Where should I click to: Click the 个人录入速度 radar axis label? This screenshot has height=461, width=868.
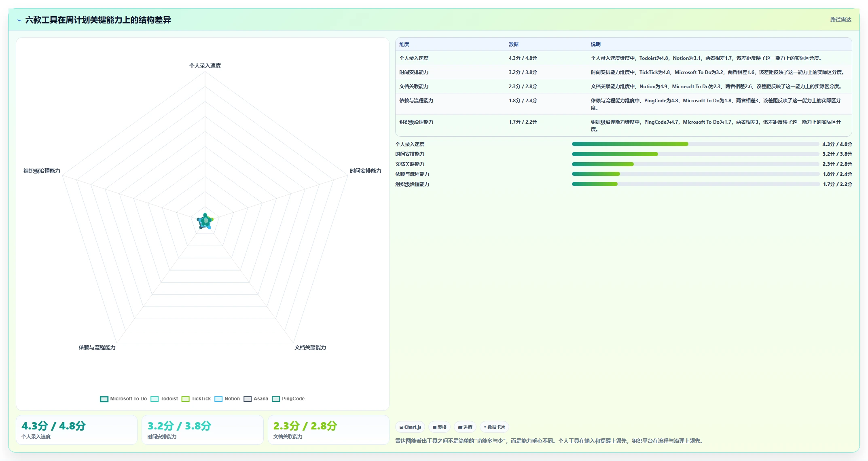pyautogui.click(x=205, y=66)
